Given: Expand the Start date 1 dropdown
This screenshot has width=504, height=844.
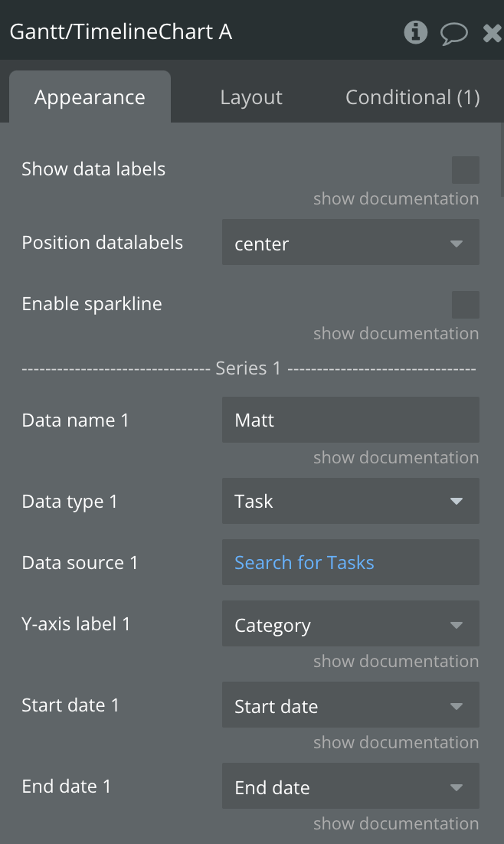Looking at the screenshot, I should coord(350,705).
